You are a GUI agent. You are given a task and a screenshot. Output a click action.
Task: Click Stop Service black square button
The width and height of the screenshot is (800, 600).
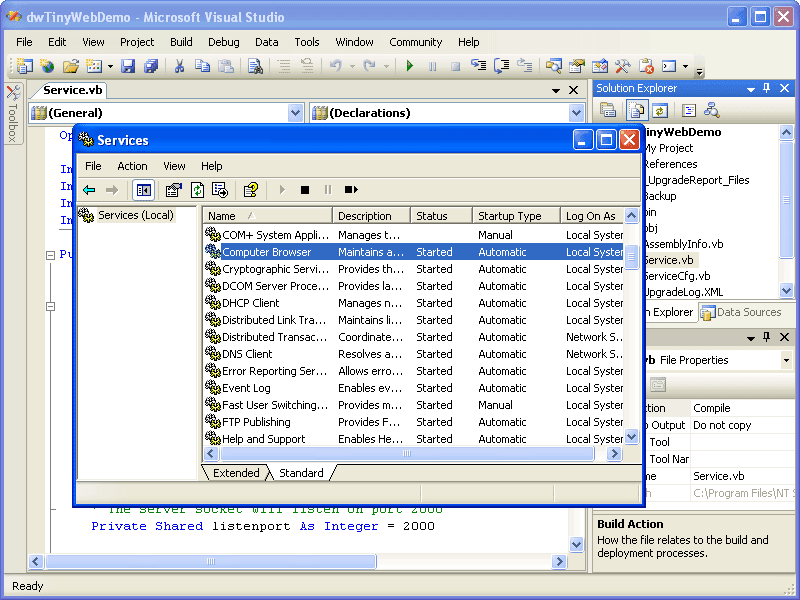point(305,190)
